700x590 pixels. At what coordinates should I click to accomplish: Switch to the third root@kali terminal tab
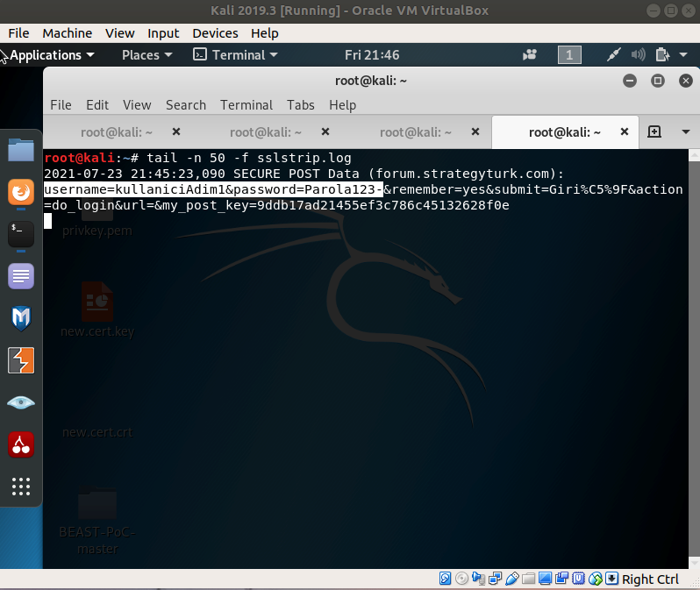(416, 132)
